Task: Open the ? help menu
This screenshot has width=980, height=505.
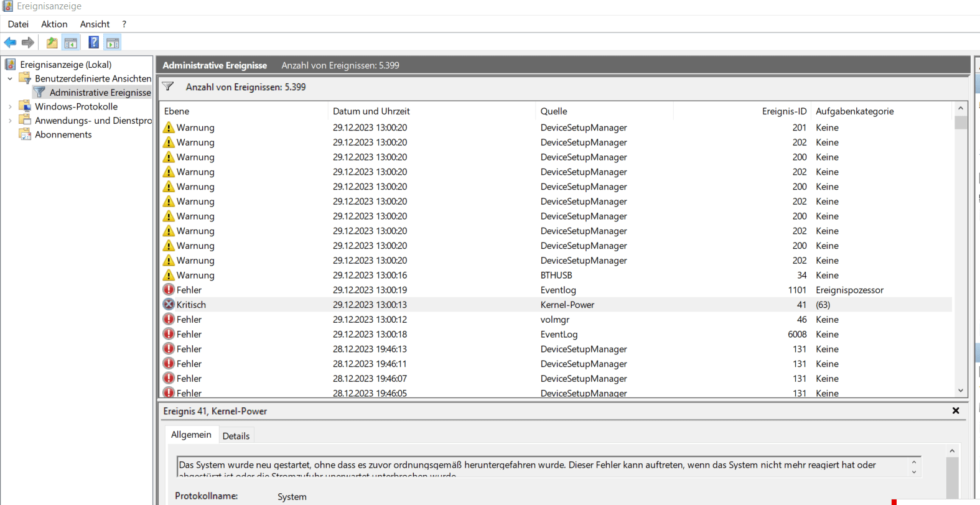Action: 124,24
